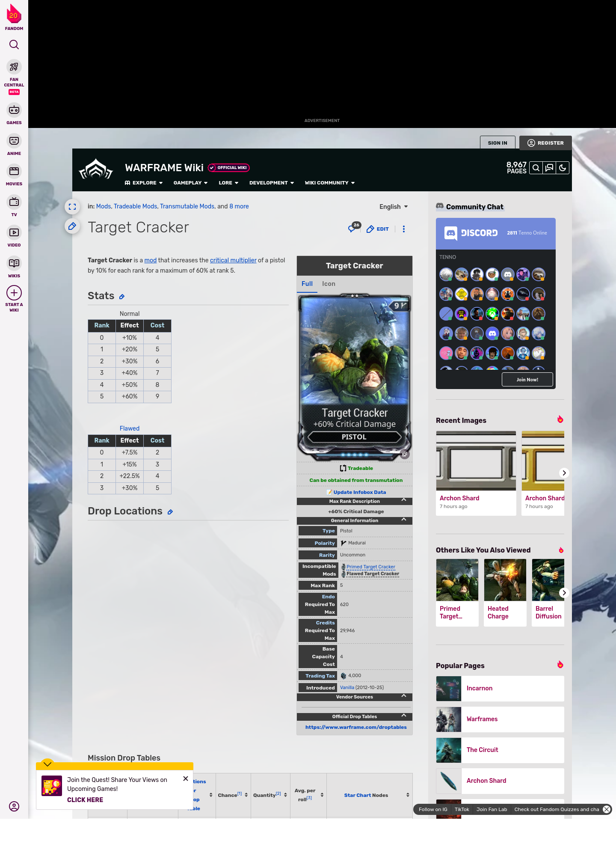Open the Development menu
The image size is (616, 856).
(272, 183)
